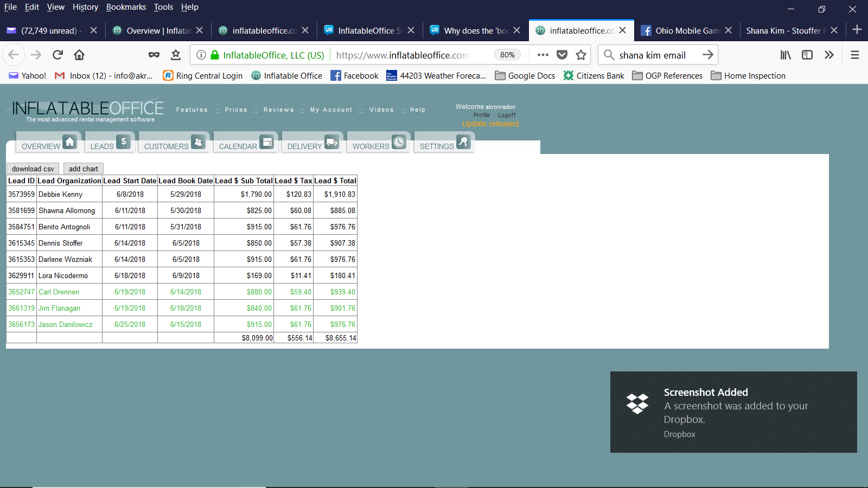
Task: Open the Workers clock icon
Action: (399, 142)
